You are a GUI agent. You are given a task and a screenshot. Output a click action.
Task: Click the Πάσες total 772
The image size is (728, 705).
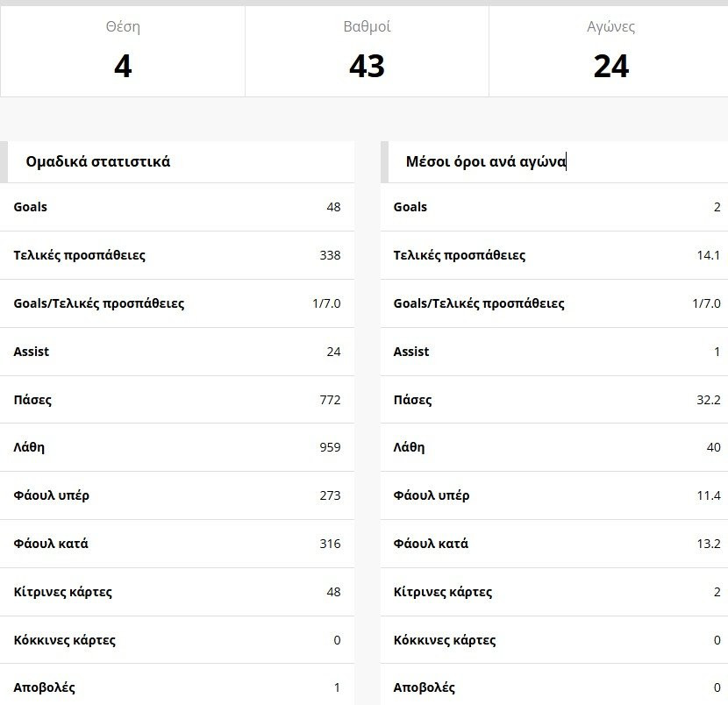click(x=330, y=400)
